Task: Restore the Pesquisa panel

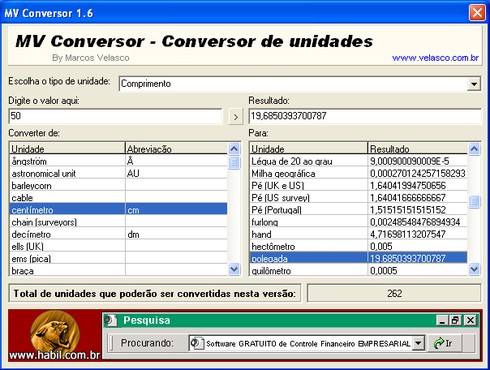Action: [x=454, y=321]
